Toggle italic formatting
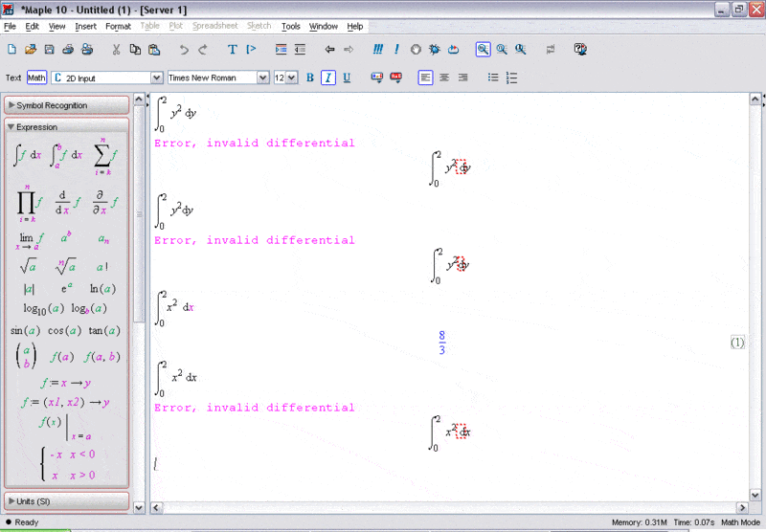The height and width of the screenshot is (532, 766). tap(327, 78)
